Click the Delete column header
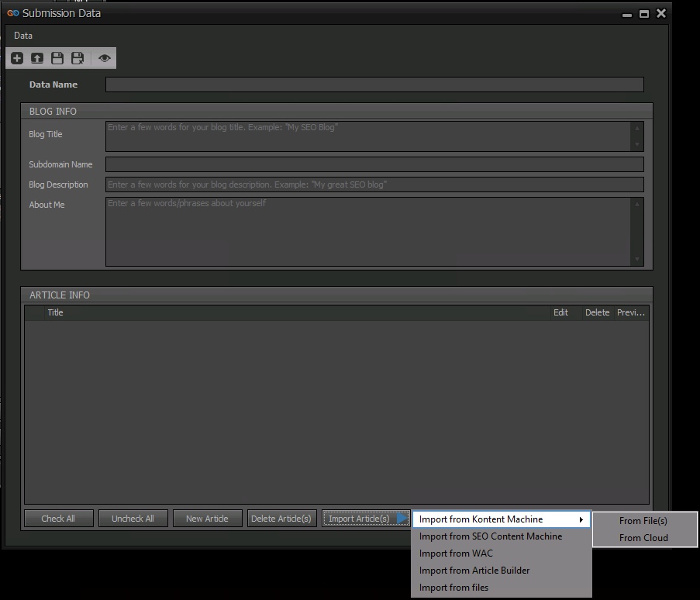700x600 pixels. (598, 312)
